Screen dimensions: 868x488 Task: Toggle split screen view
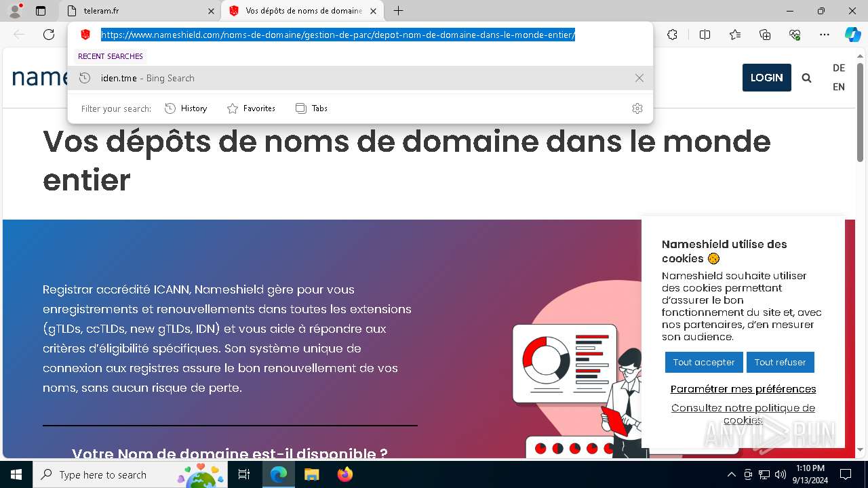point(705,35)
